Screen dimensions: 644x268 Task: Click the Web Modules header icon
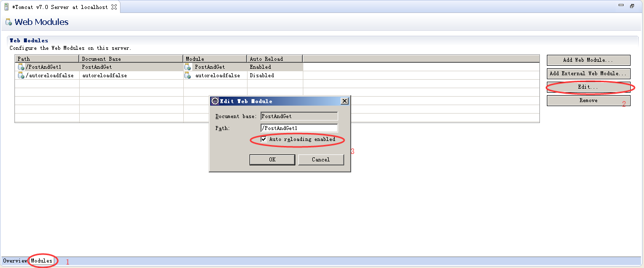point(8,22)
